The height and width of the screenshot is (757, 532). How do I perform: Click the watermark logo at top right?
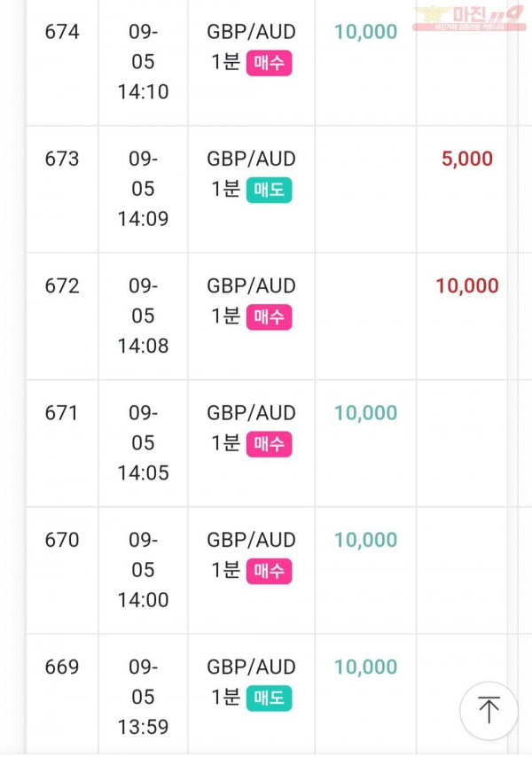tap(469, 19)
